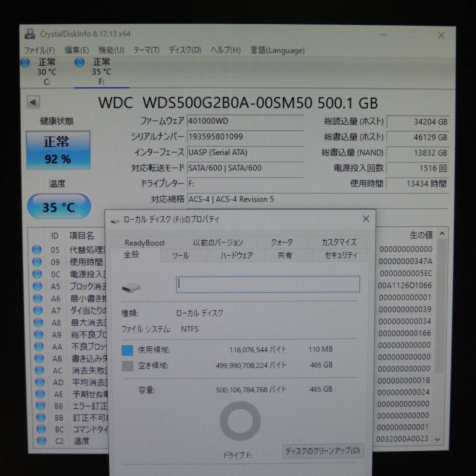Screen dimensions: 476x476
Task: Click the status circle for attribute AE
Action: pos(40,394)
